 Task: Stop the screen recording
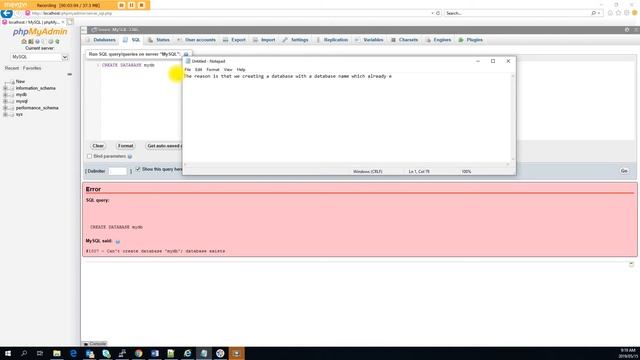click(141, 5)
